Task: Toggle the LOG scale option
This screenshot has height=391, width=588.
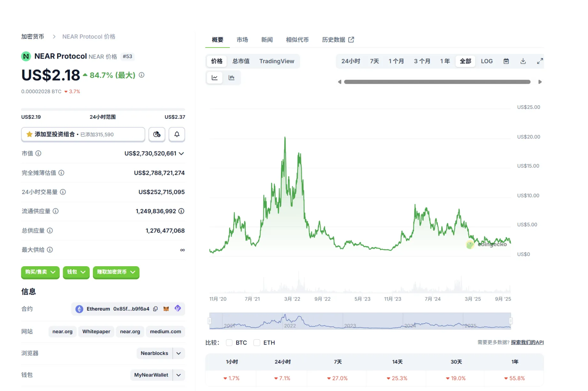Action: tap(487, 61)
